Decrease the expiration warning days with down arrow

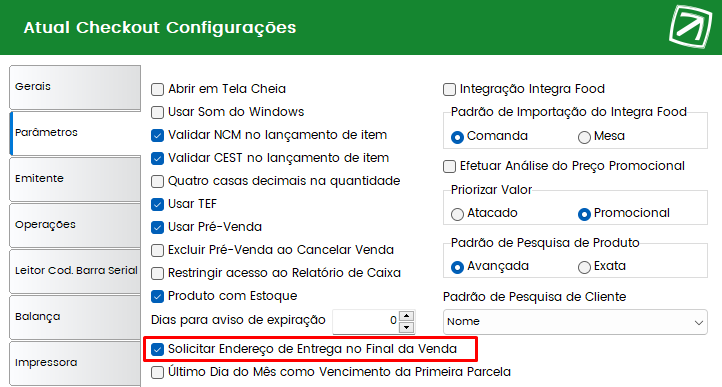point(406,327)
